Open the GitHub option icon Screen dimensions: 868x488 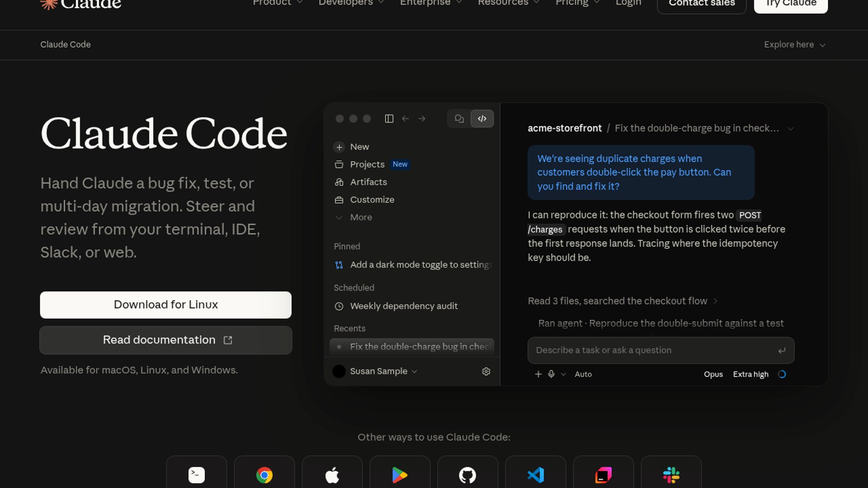tap(468, 474)
